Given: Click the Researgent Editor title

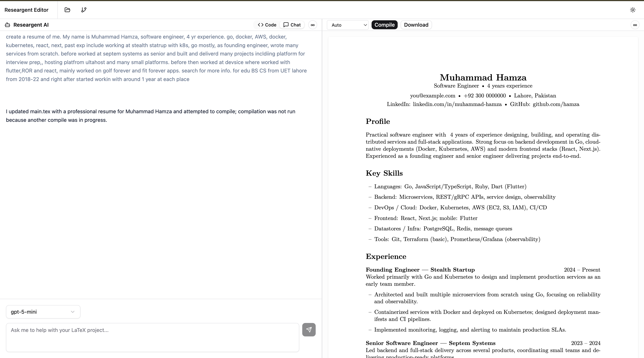Looking at the screenshot, I should [x=26, y=10].
